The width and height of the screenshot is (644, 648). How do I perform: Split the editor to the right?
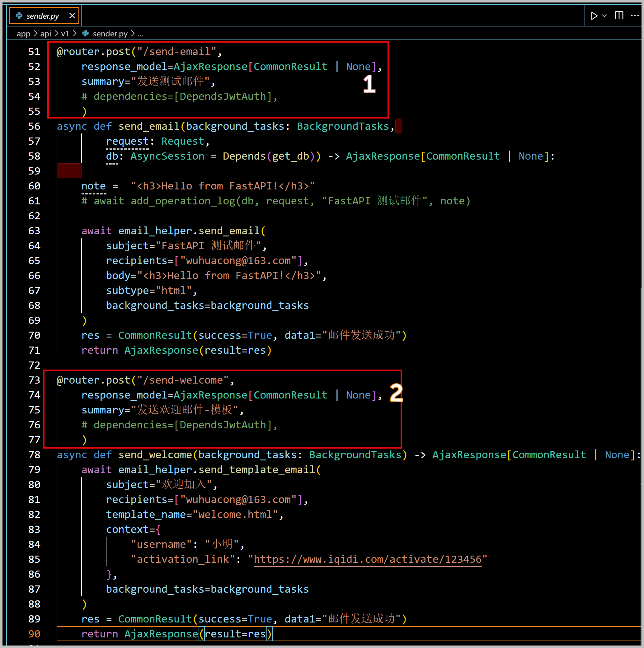click(x=619, y=16)
